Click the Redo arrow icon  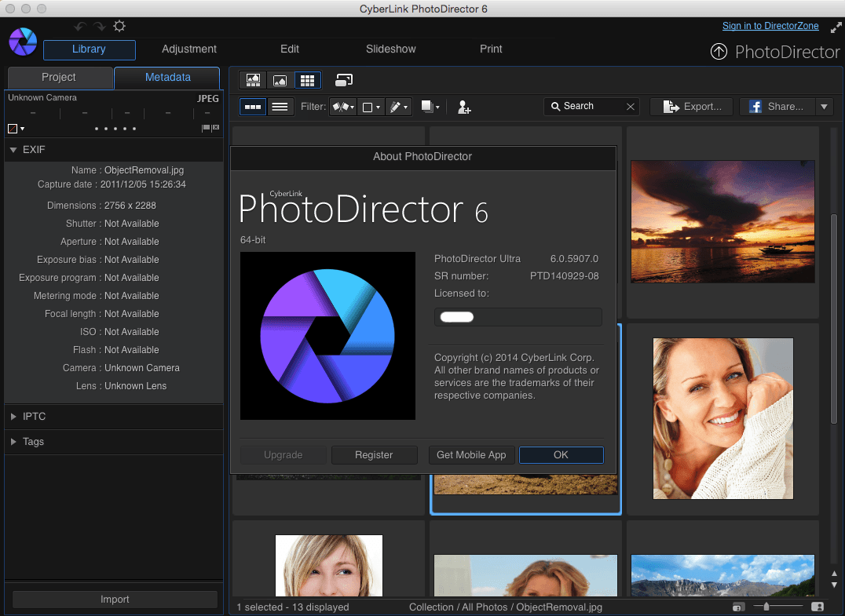(x=99, y=27)
